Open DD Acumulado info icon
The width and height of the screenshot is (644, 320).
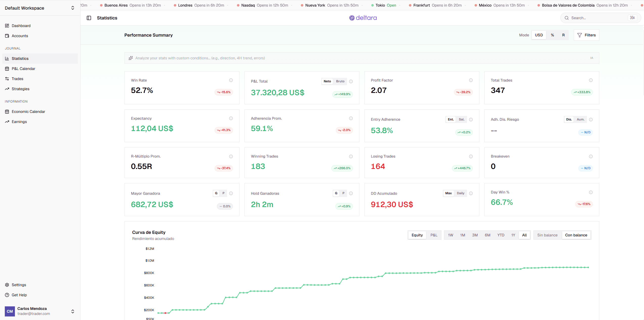click(471, 193)
